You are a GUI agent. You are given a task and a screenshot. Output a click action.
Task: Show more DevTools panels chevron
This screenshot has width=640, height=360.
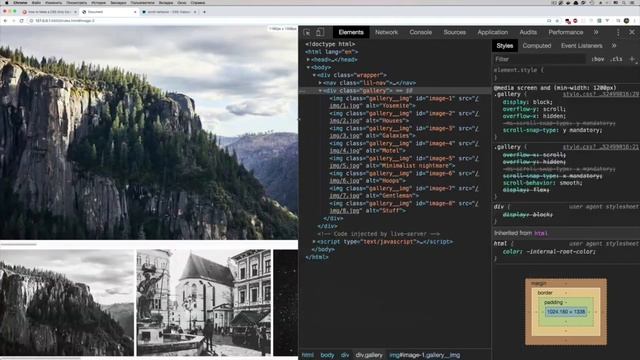(x=596, y=32)
